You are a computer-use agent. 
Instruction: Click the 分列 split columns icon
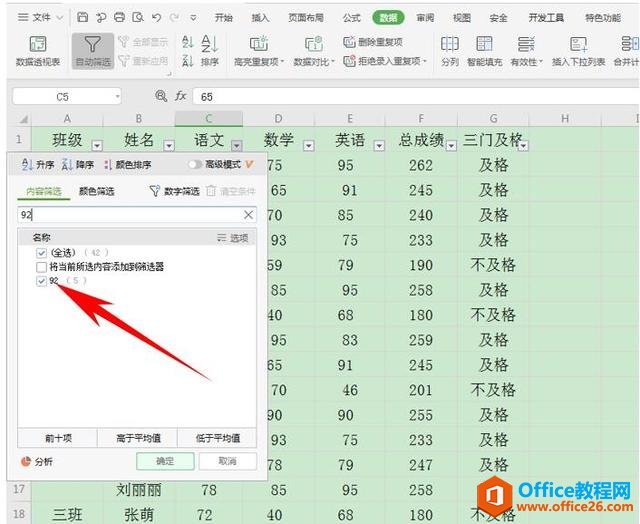point(450,44)
